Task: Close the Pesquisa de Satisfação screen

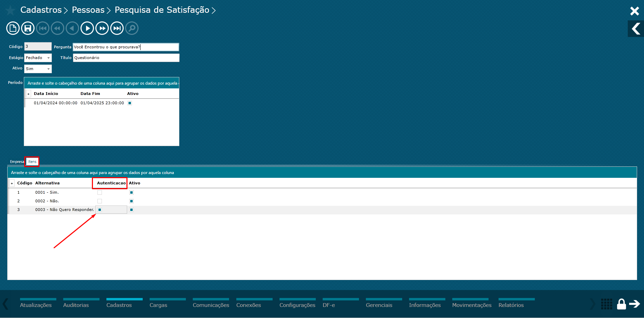Action: [x=634, y=11]
